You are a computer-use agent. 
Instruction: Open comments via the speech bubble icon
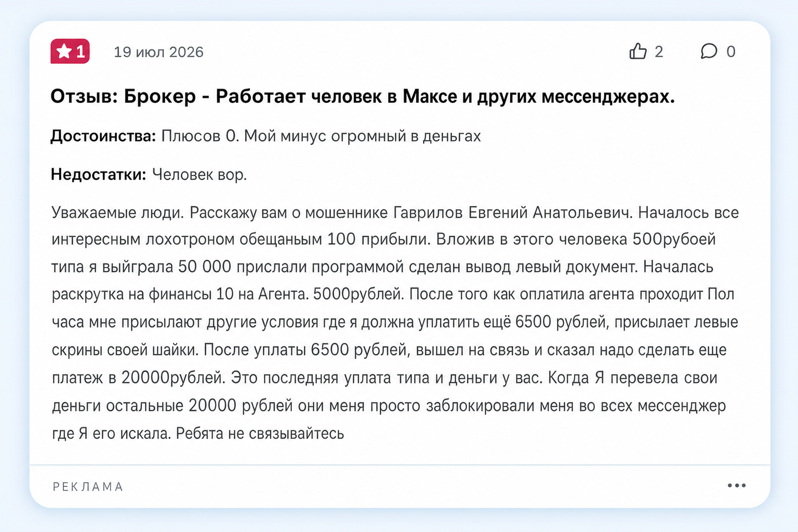coord(709,51)
